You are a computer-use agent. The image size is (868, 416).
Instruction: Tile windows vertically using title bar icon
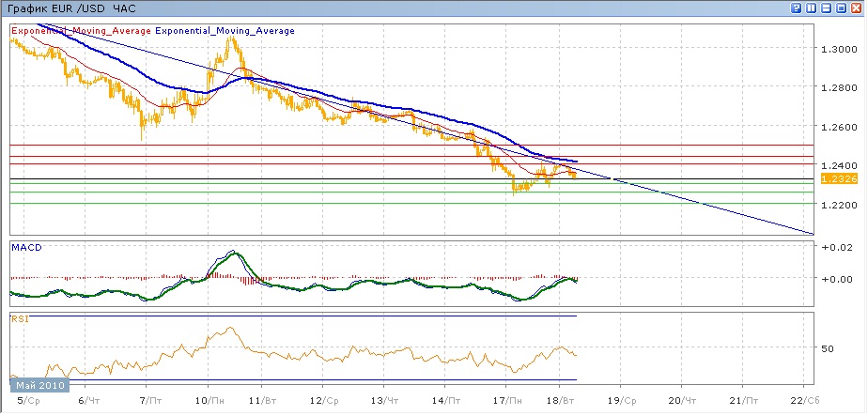[x=812, y=8]
